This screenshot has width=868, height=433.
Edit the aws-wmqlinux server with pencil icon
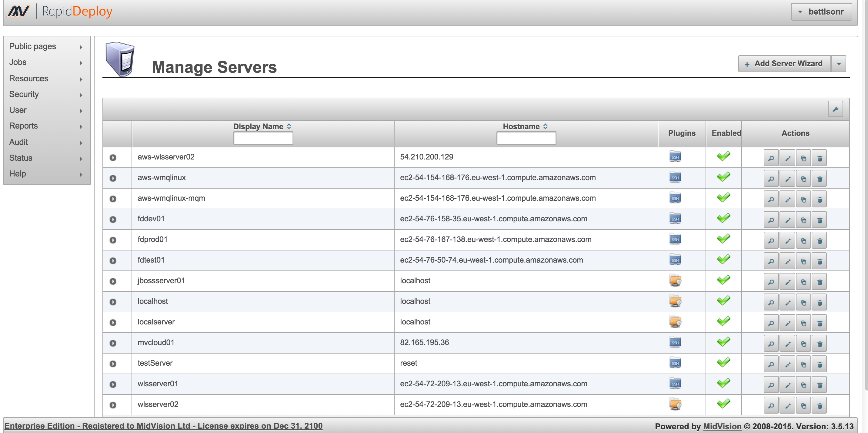[787, 178]
